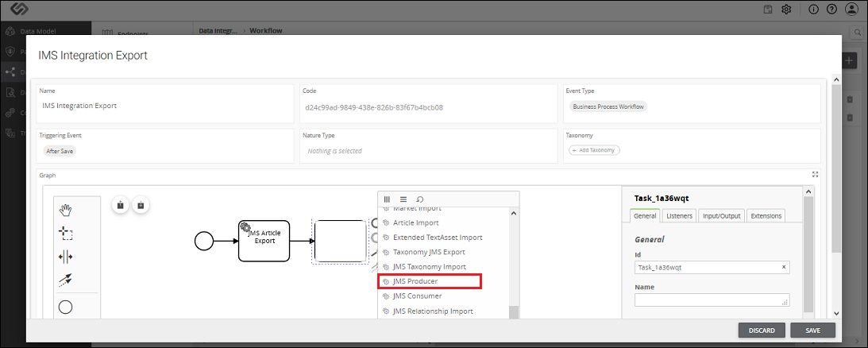Click the task list popup scrollbar thumb
This screenshot has height=348, width=868.
click(513, 312)
